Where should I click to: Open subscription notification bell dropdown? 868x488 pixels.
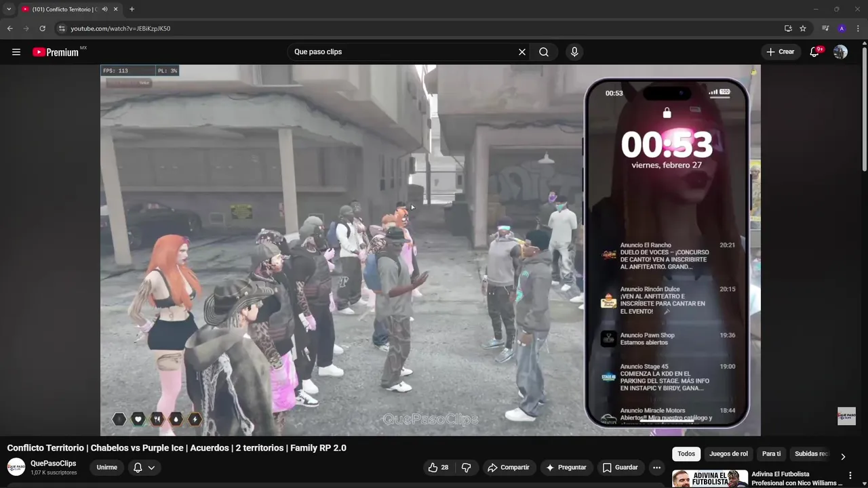click(144, 467)
